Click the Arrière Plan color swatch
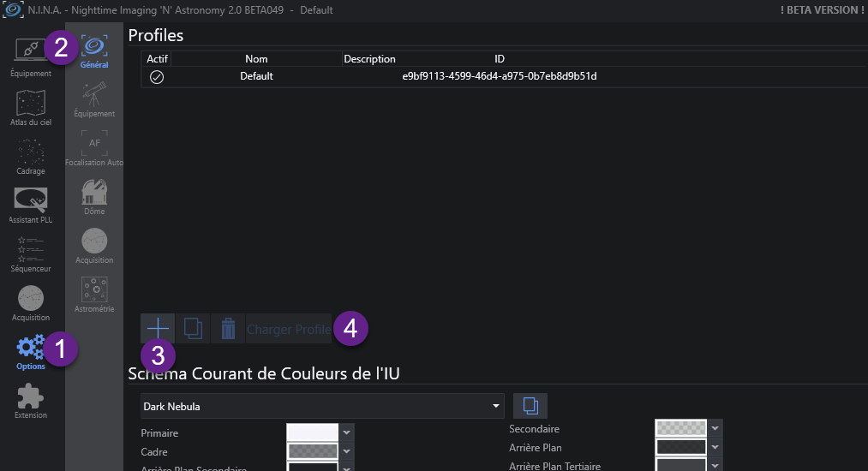 pyautogui.click(x=681, y=447)
